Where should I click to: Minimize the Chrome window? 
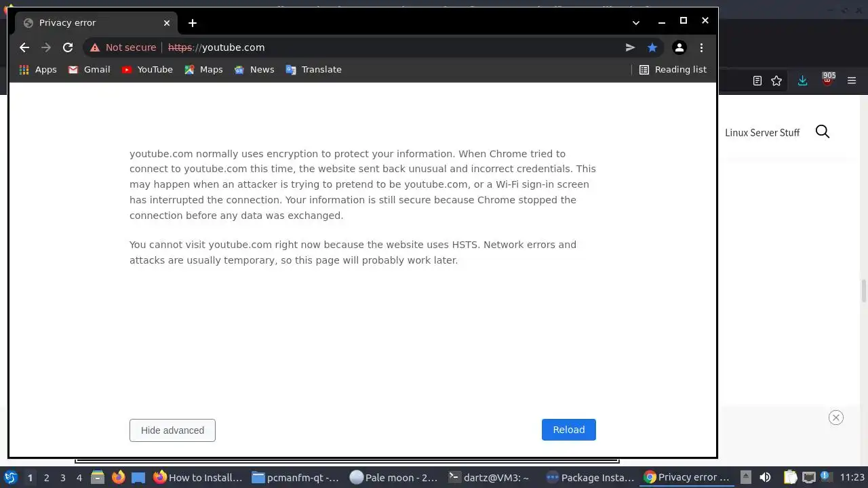662,22
